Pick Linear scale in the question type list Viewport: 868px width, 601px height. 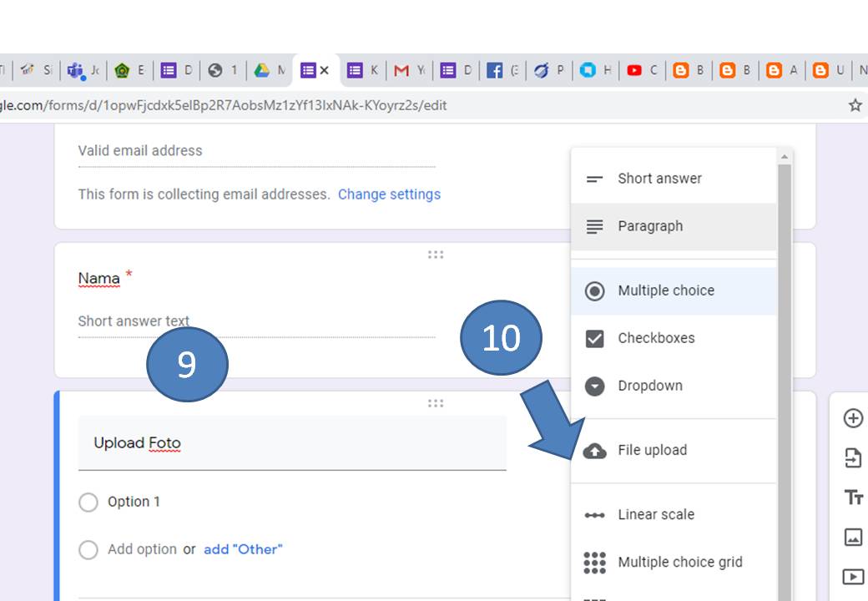pyautogui.click(x=656, y=514)
